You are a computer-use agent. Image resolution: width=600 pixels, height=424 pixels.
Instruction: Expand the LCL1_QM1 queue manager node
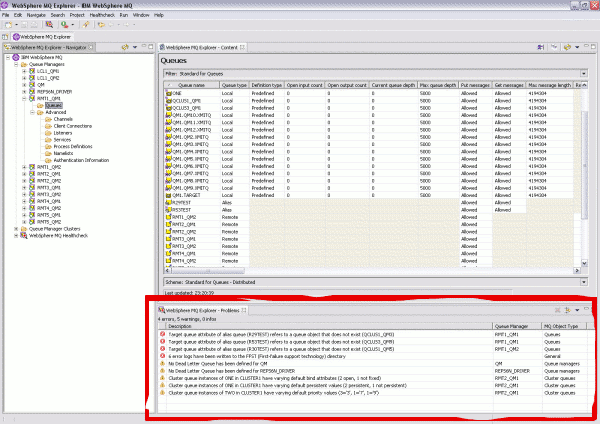pos(24,71)
